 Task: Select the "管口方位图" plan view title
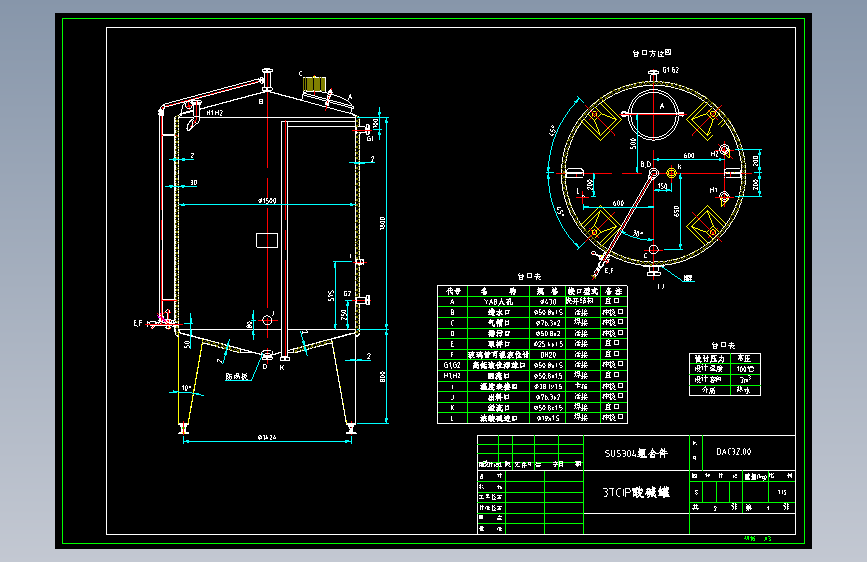click(x=652, y=53)
